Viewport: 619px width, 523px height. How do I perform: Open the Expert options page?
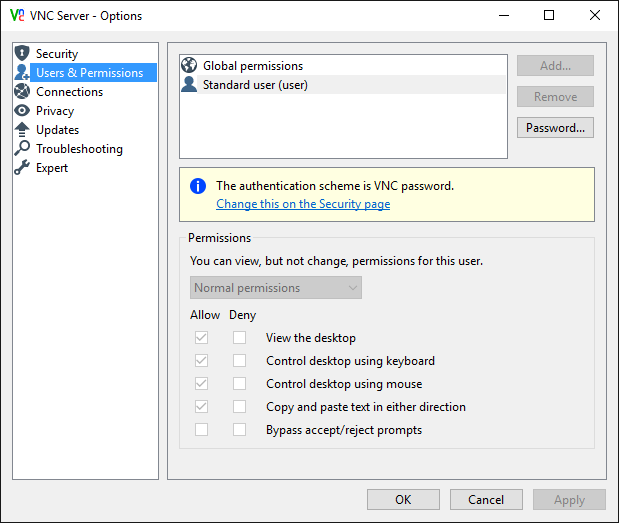tap(52, 167)
